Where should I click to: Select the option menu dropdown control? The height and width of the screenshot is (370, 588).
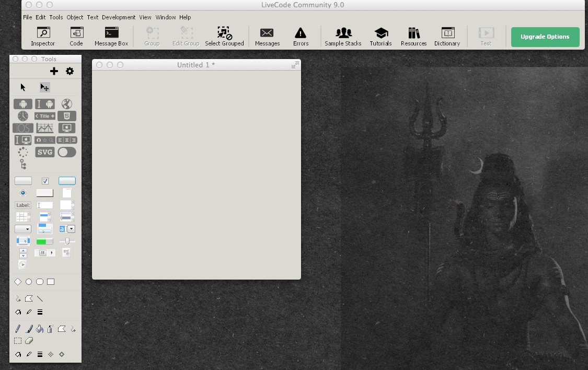click(23, 229)
